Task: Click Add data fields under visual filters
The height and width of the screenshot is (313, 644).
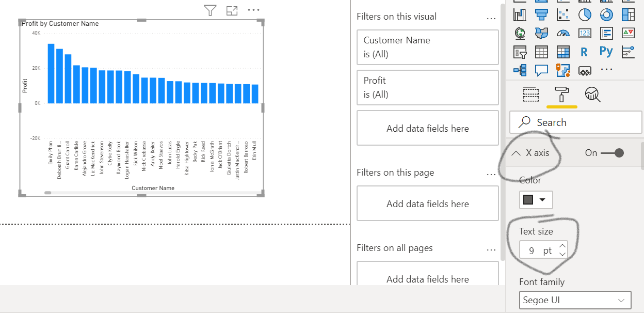Action: [427, 128]
